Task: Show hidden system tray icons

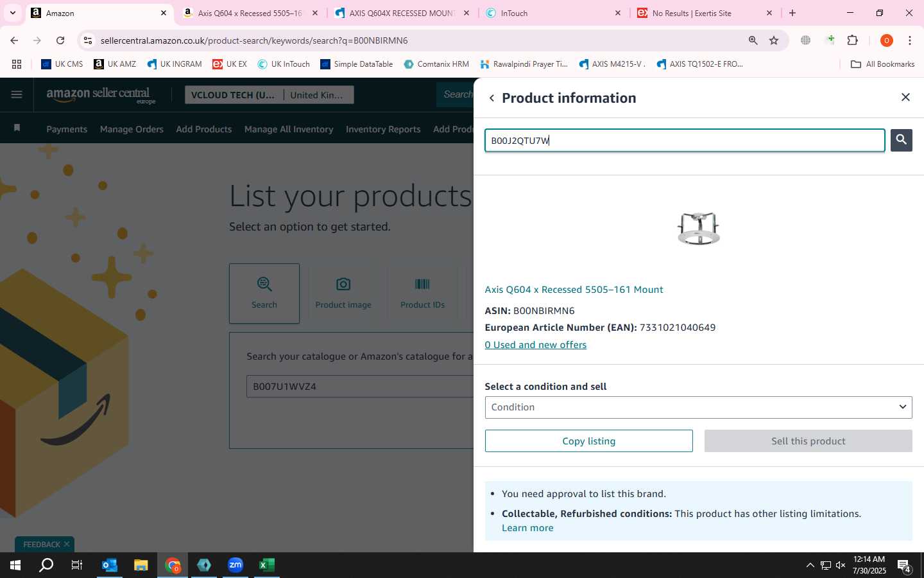Action: (x=810, y=565)
